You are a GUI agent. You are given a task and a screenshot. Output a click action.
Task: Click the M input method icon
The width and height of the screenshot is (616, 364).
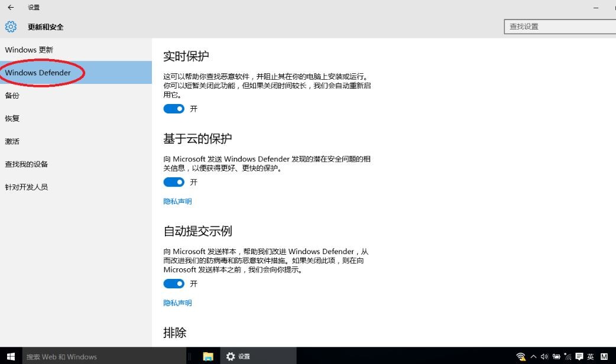pyautogui.click(x=604, y=356)
